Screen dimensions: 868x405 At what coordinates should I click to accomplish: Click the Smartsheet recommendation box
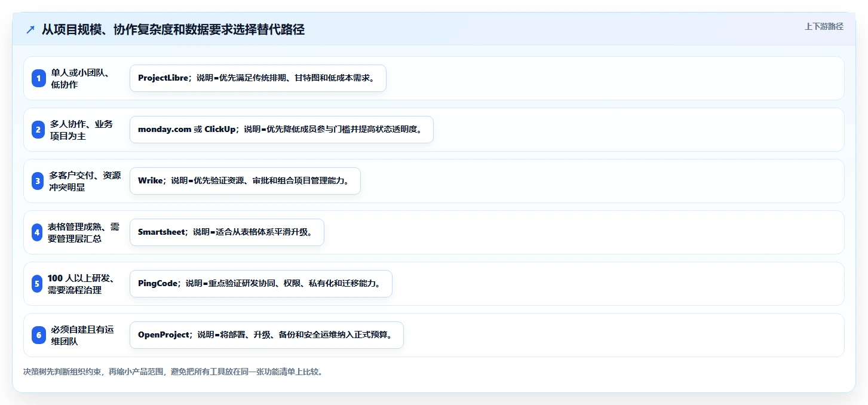(227, 232)
